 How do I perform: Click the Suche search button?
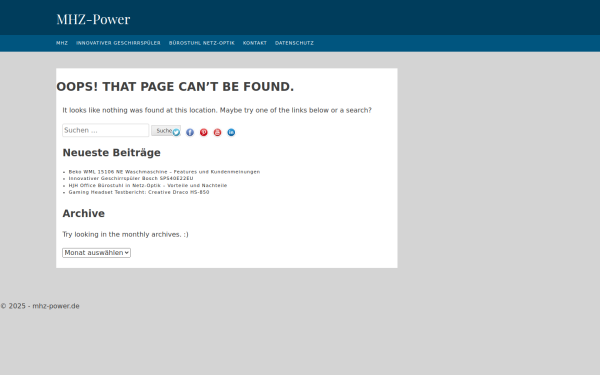click(166, 130)
